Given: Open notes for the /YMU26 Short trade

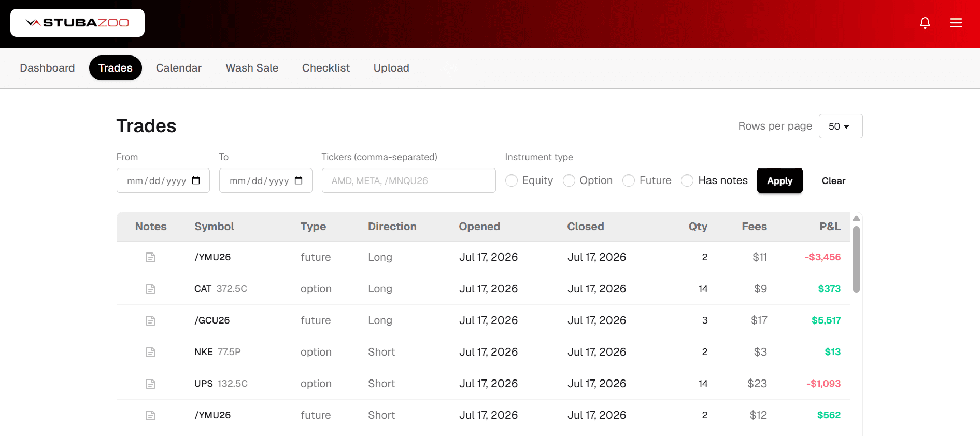Looking at the screenshot, I should tap(150, 415).
